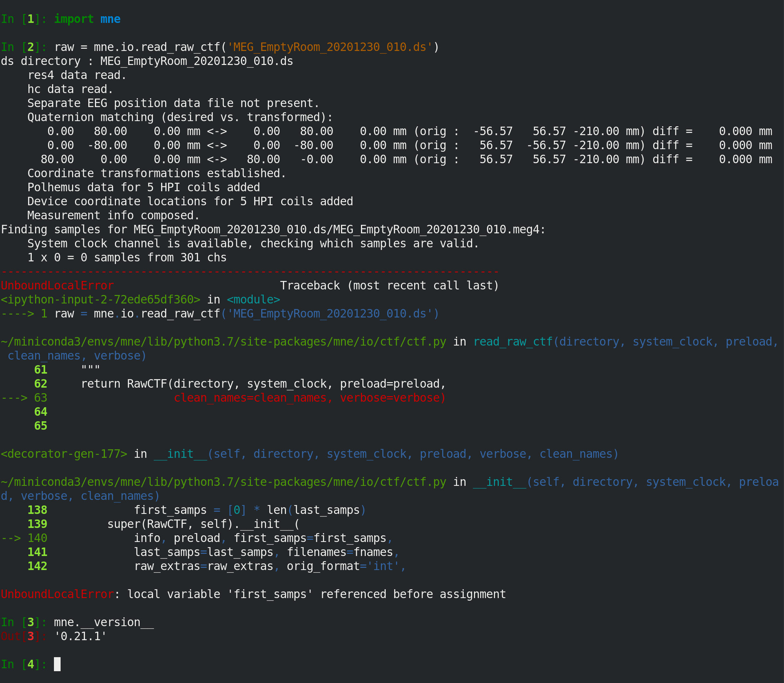The image size is (784, 683).
Task: Click the In [2] prompt label
Action: click(23, 47)
